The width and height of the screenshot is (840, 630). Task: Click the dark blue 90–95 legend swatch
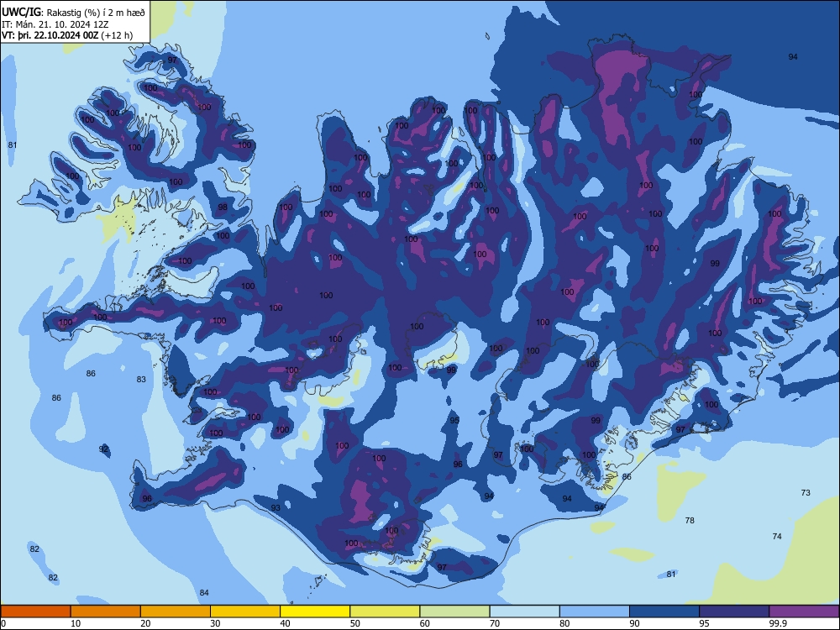pos(664,612)
